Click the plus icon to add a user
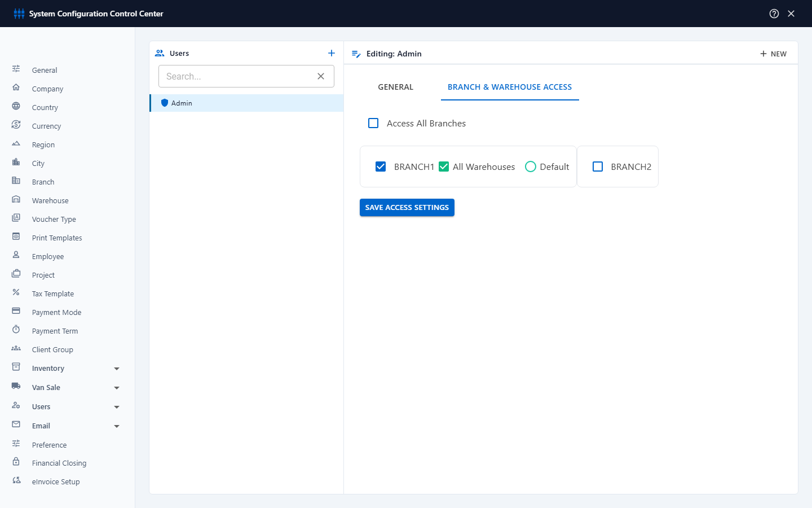This screenshot has width=812, height=508. pos(332,53)
